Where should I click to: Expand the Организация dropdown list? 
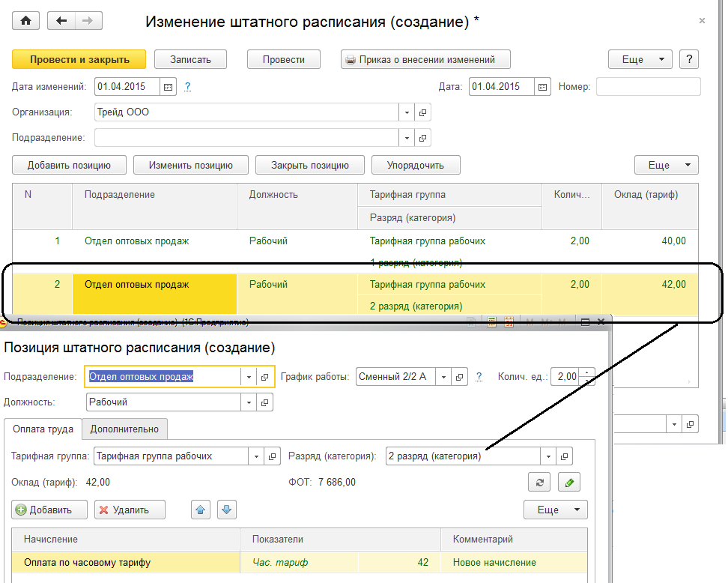(407, 112)
